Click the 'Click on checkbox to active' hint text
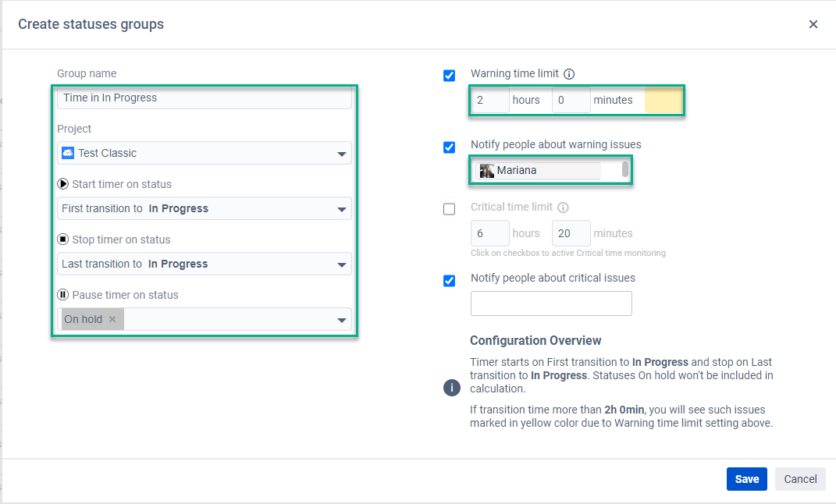 [567, 253]
